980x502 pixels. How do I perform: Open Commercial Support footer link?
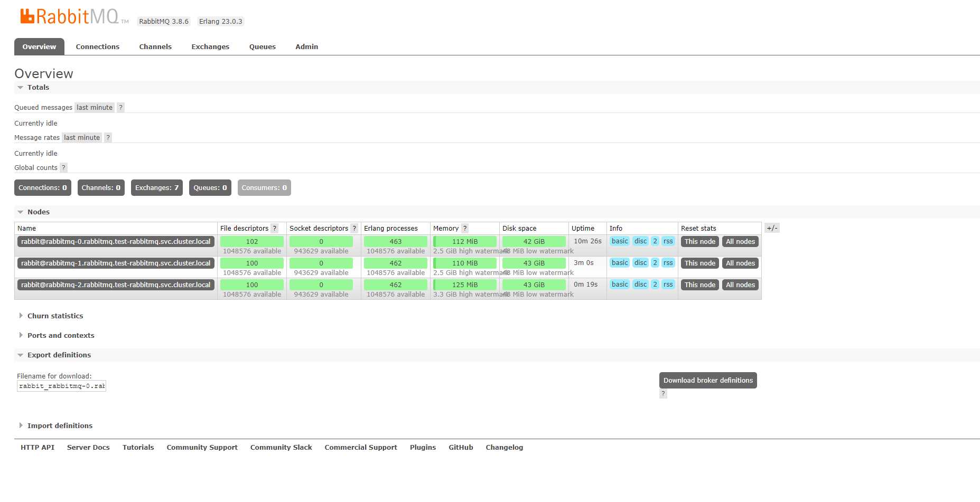coord(361,448)
